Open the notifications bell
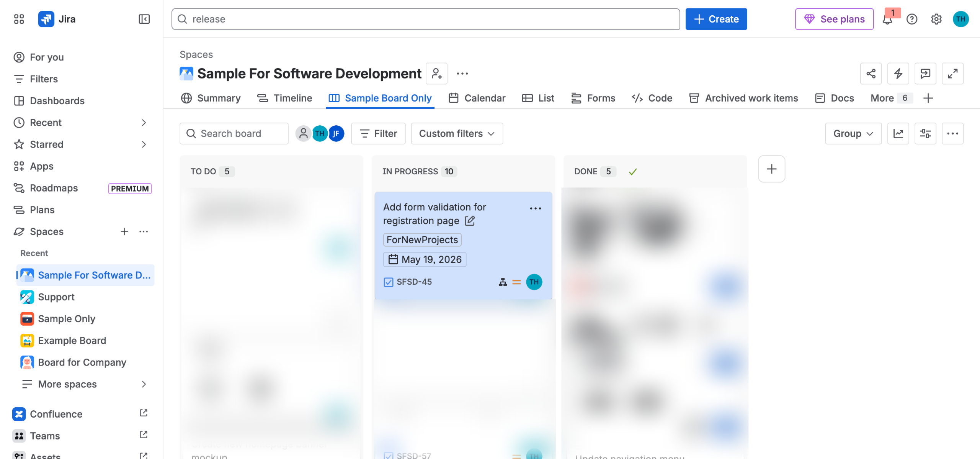Image resolution: width=980 pixels, height=459 pixels. (x=887, y=19)
